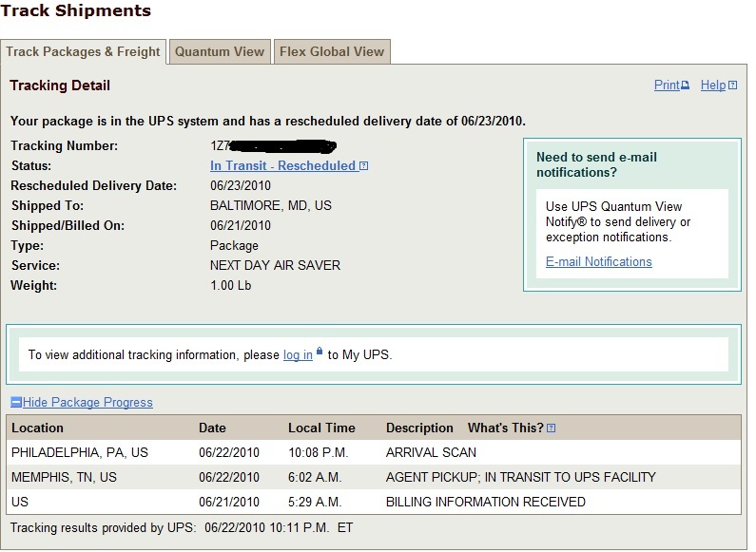756x552 pixels.
Task: Collapse progress via Hide Package Progress
Action: (x=87, y=402)
